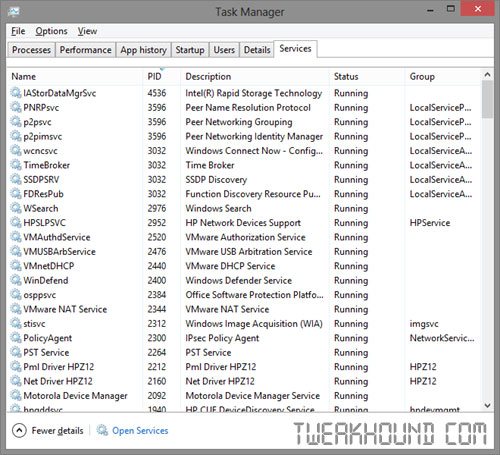The height and width of the screenshot is (455, 500).
Task: Click the SSDPSRV gear icon
Action: pos(16,179)
